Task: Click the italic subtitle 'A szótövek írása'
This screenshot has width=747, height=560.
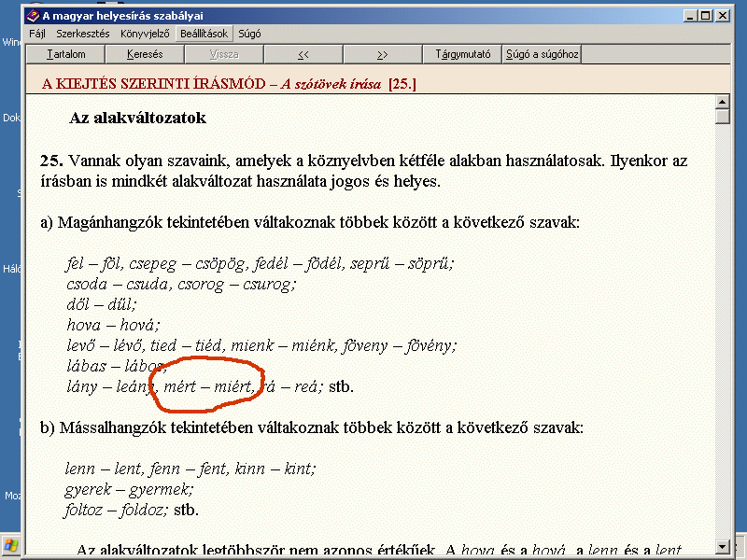Action: point(331,84)
